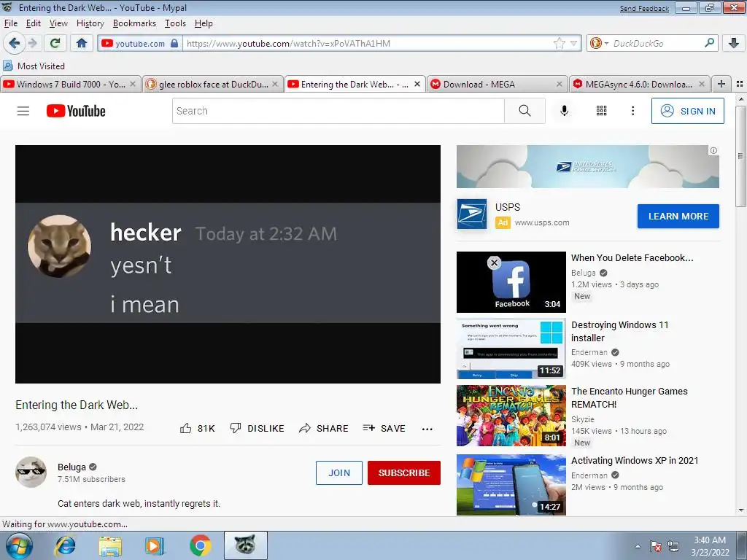This screenshot has height=560, width=747.
Task: Click the SIGN IN button
Action: (x=687, y=111)
